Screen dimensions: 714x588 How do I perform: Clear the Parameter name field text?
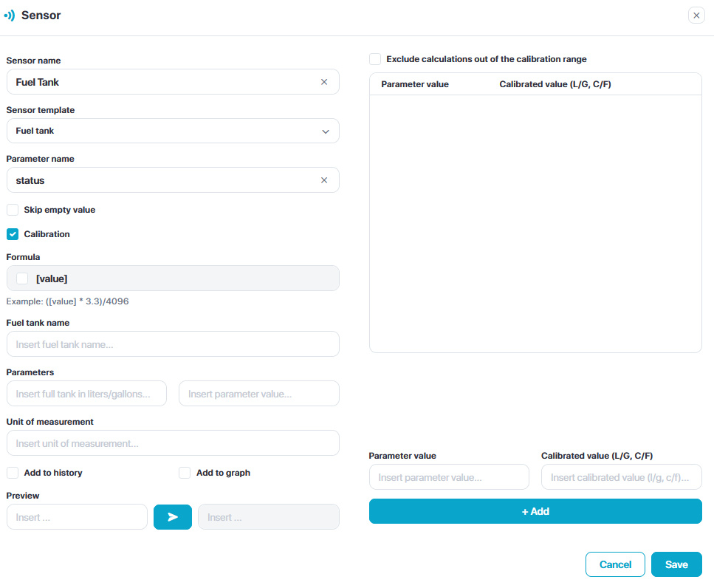324,180
